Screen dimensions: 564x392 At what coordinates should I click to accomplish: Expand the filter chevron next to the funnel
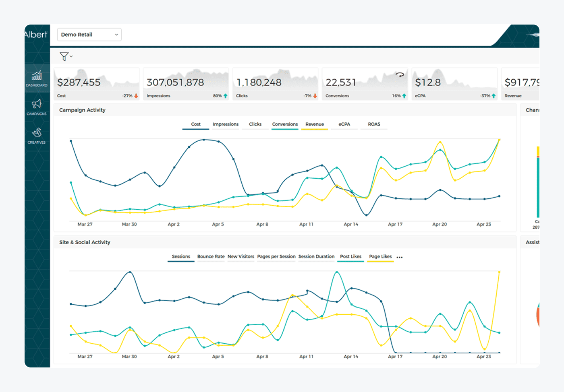click(71, 56)
